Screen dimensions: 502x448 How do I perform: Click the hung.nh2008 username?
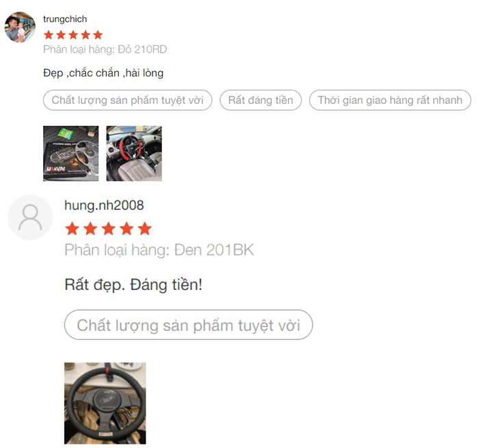tap(104, 205)
